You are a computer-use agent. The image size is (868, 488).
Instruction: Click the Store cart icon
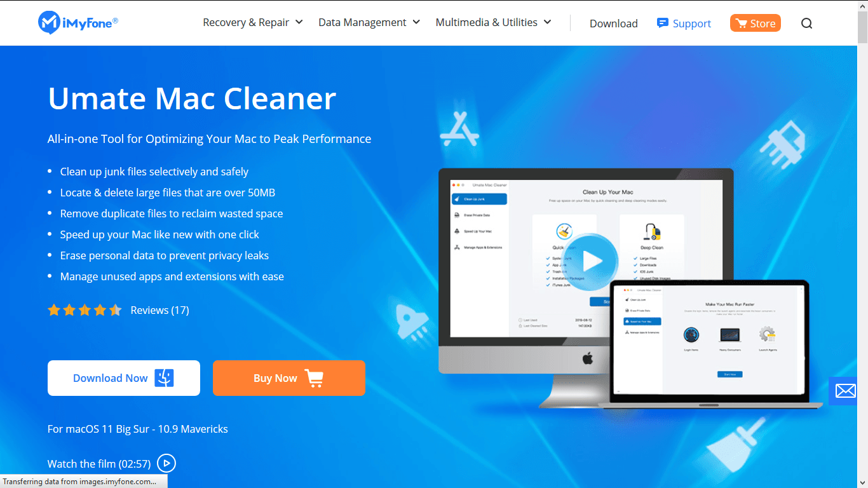(x=741, y=24)
